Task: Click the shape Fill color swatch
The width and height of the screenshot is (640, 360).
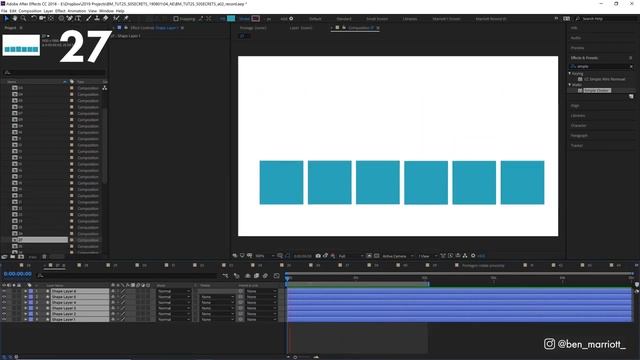Action: (231, 18)
